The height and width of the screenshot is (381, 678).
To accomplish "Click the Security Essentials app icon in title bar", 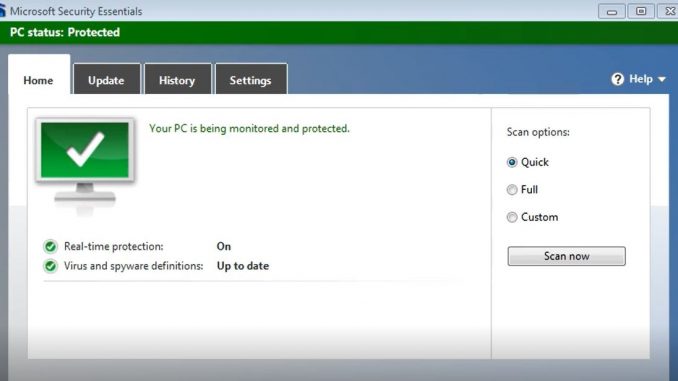I will click(2, 11).
